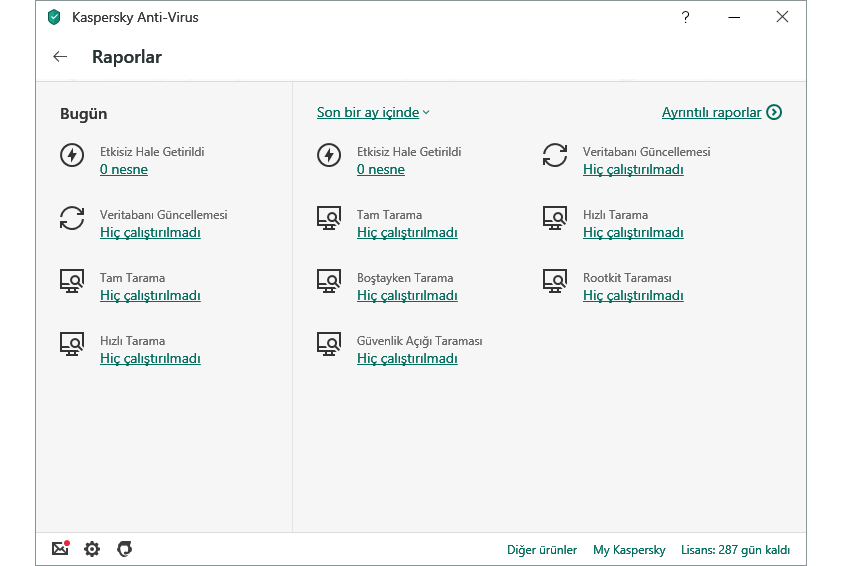Click the Etkisiz Hale Getirildi icon under Bugün
The image size is (844, 566).
[72, 155]
